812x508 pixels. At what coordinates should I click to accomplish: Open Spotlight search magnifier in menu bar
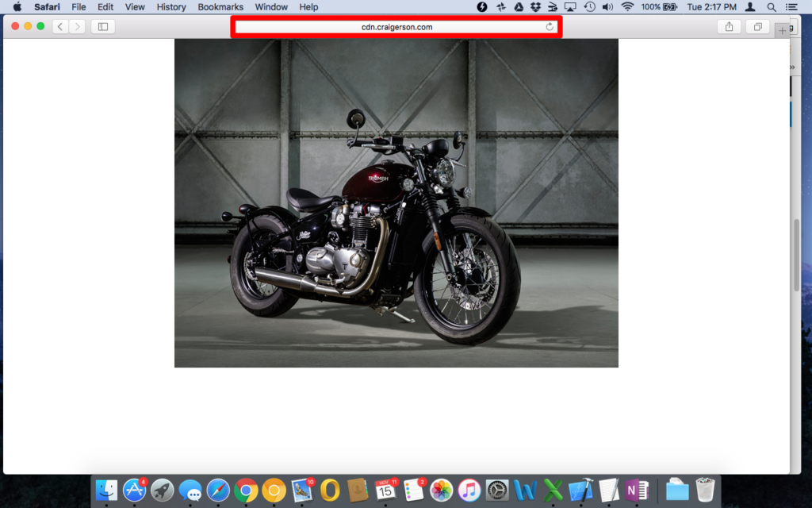point(771,7)
